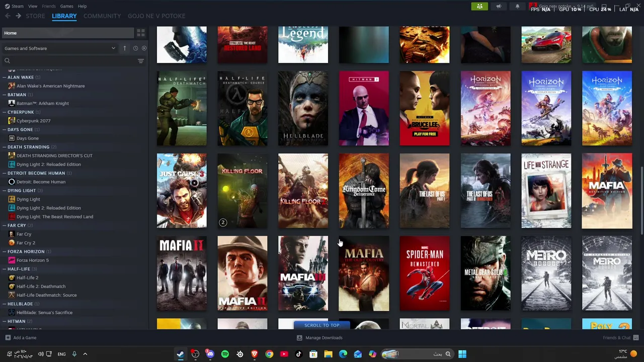Launch Google Chrome from taskbar
This screenshot has height=362, width=644.
tap(269, 354)
